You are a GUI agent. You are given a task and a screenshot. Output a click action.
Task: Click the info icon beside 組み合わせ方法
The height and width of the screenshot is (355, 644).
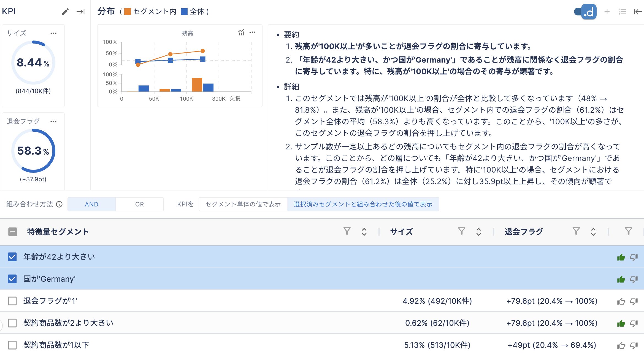pyautogui.click(x=59, y=204)
